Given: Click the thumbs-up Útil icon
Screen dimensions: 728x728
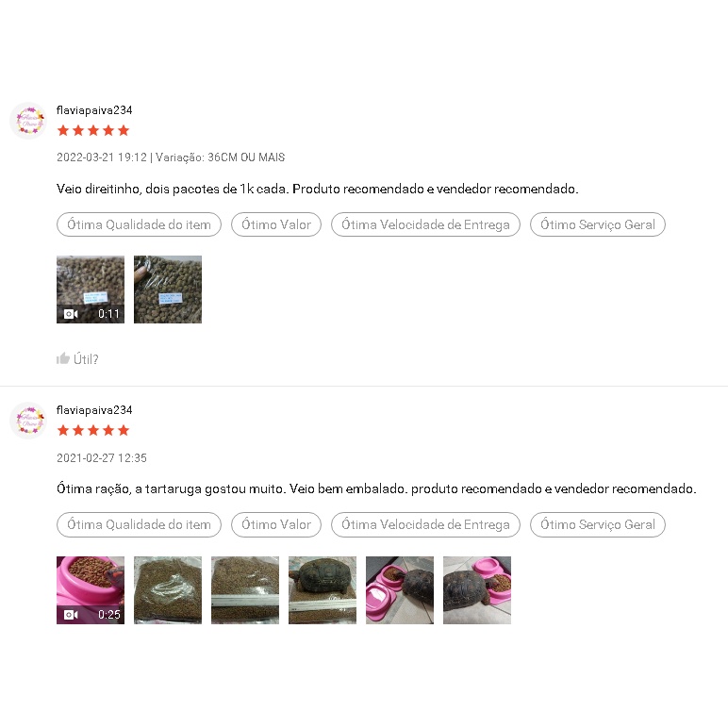Looking at the screenshot, I should tap(63, 358).
